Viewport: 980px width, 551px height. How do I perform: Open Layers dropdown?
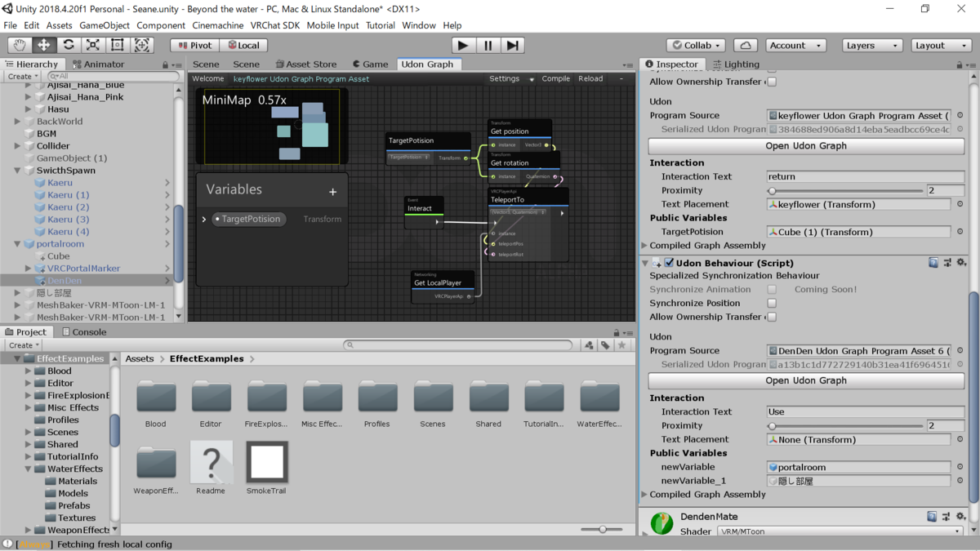pos(872,46)
